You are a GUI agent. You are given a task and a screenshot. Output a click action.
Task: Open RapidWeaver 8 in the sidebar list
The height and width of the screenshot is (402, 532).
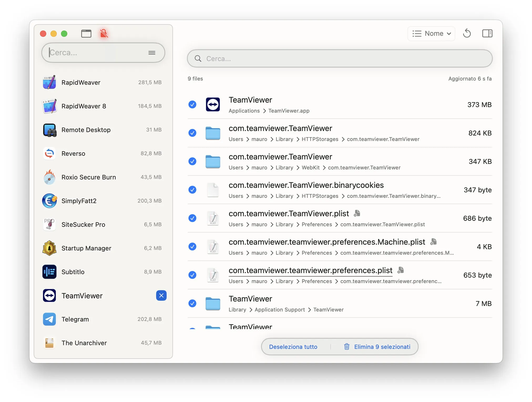[x=84, y=106]
